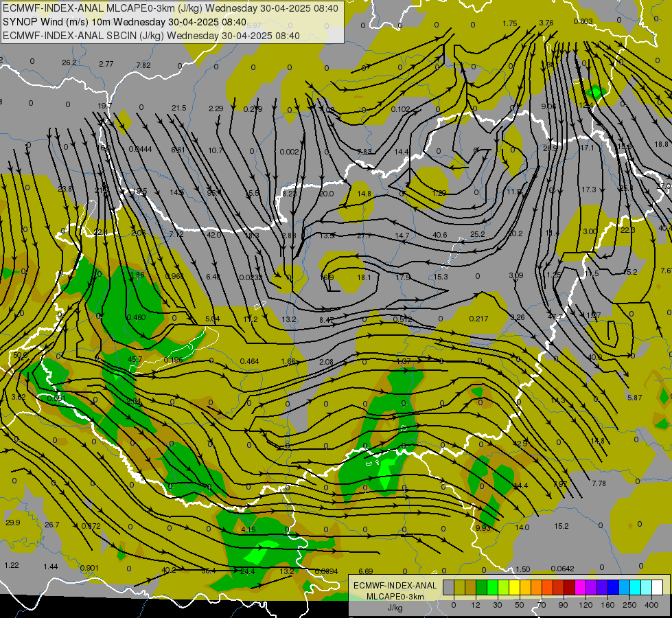672x618 pixels.
Task: Click the map value 1.75
Action: pos(510,23)
